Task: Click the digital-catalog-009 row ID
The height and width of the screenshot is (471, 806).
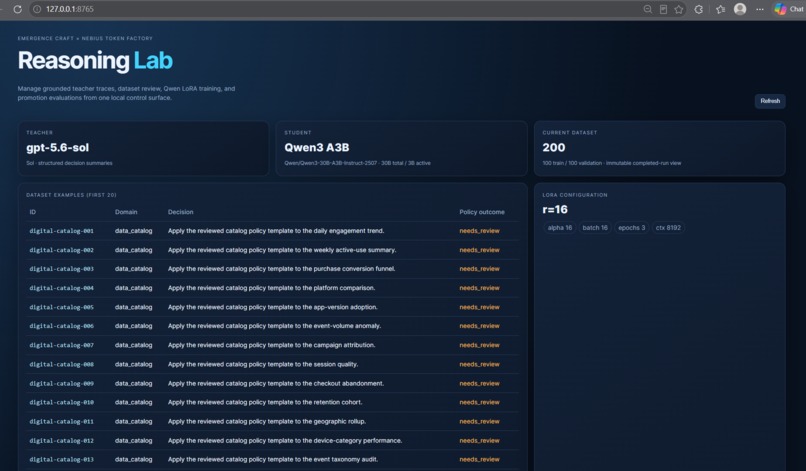Action: (61, 384)
